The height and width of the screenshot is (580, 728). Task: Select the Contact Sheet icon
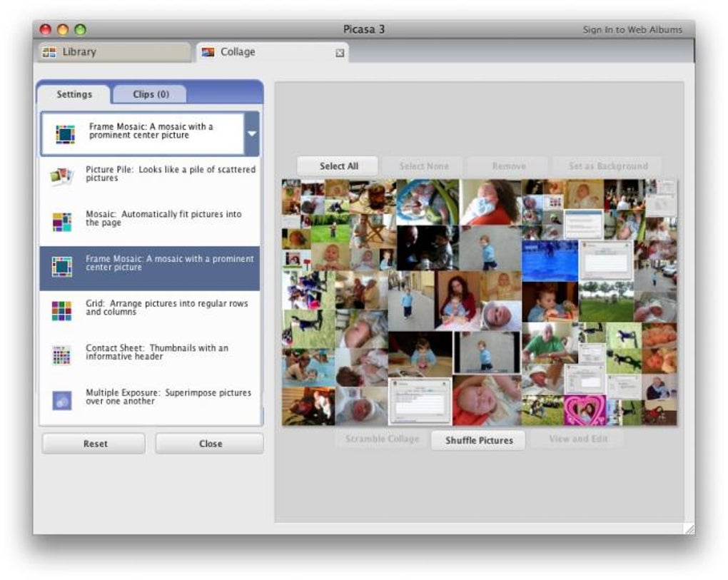point(62,355)
